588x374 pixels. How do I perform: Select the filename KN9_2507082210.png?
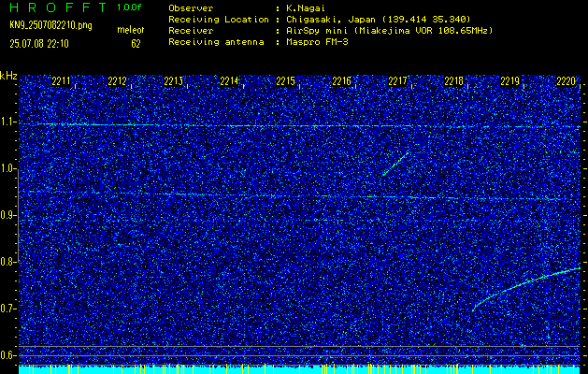point(50,25)
